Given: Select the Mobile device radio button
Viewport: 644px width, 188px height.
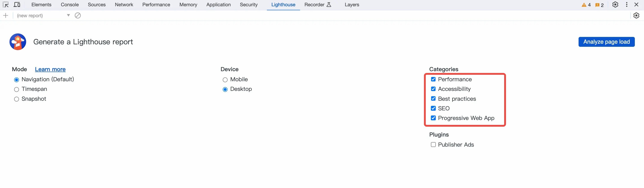Looking at the screenshot, I should [225, 80].
